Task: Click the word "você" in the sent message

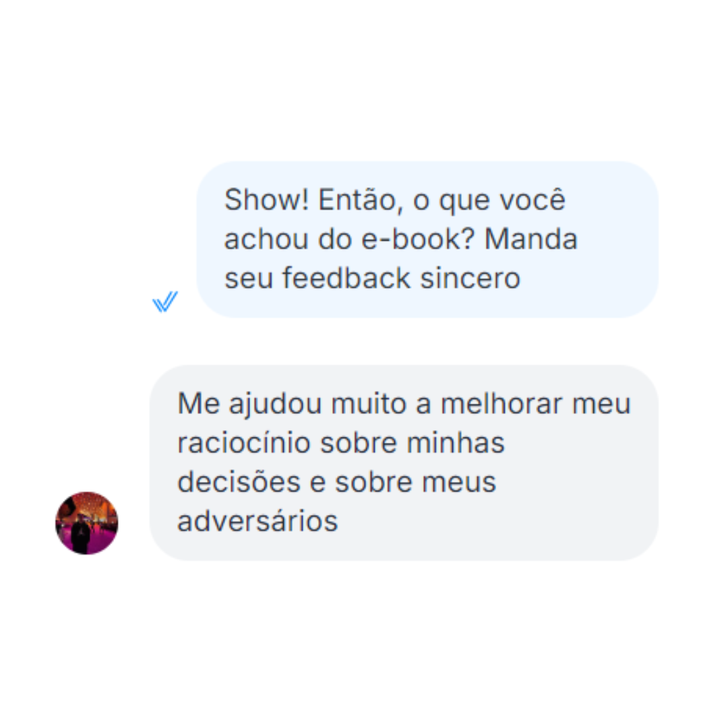Action: point(533,200)
